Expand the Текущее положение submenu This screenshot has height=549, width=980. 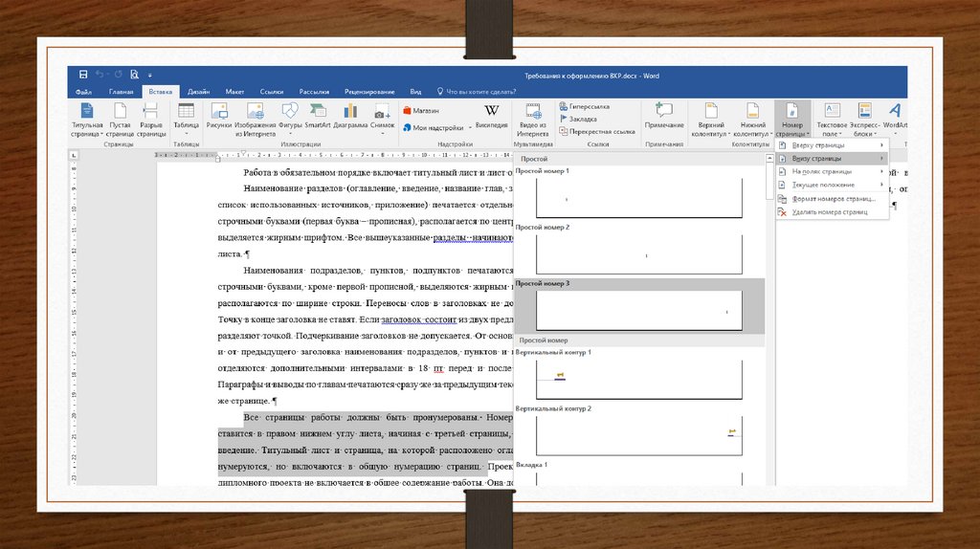[x=832, y=185]
